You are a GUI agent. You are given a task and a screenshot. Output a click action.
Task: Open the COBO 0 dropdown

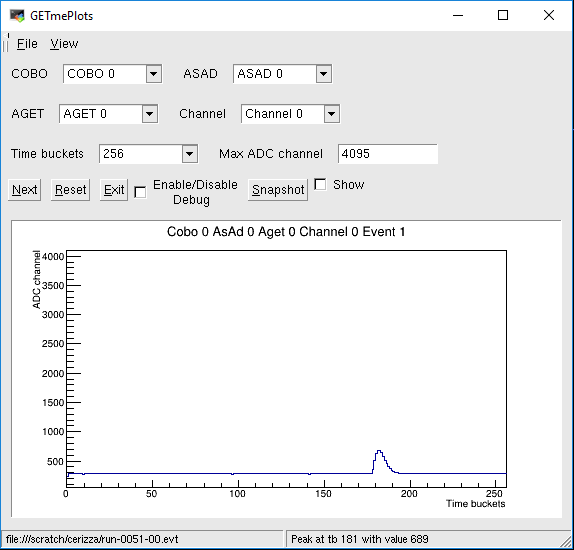112,74
